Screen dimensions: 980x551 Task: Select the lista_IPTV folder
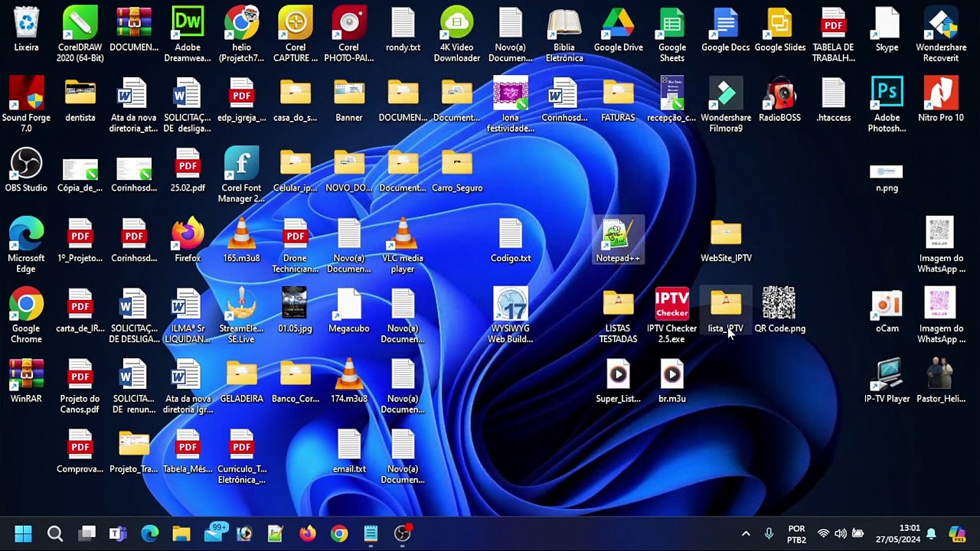coord(725,305)
